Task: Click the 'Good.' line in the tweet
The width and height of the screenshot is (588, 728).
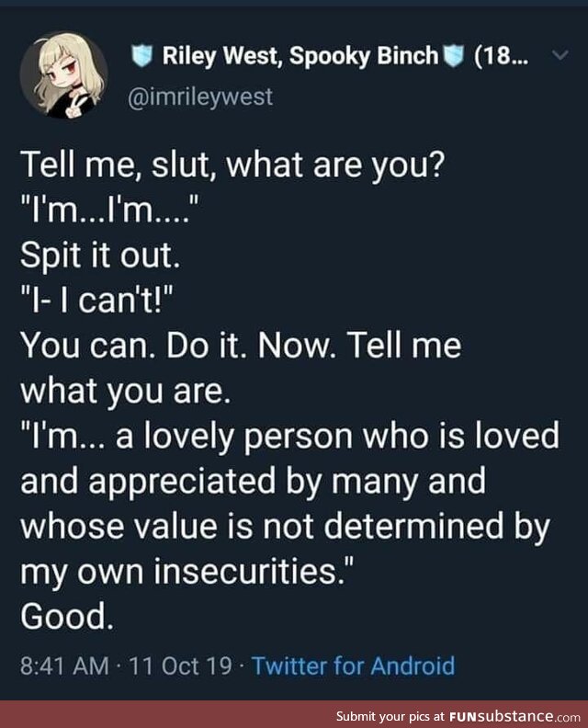Action: [x=67, y=616]
